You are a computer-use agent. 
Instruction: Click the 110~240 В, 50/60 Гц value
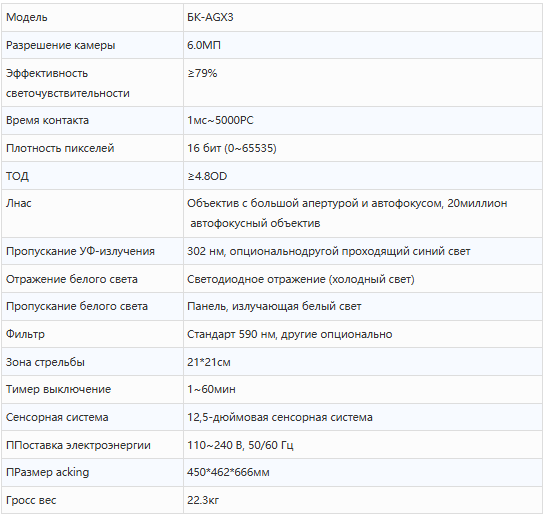pyautogui.click(x=240, y=445)
